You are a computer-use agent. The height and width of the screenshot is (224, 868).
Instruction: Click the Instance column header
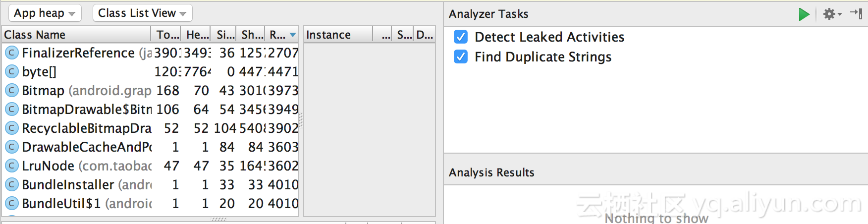point(337,35)
